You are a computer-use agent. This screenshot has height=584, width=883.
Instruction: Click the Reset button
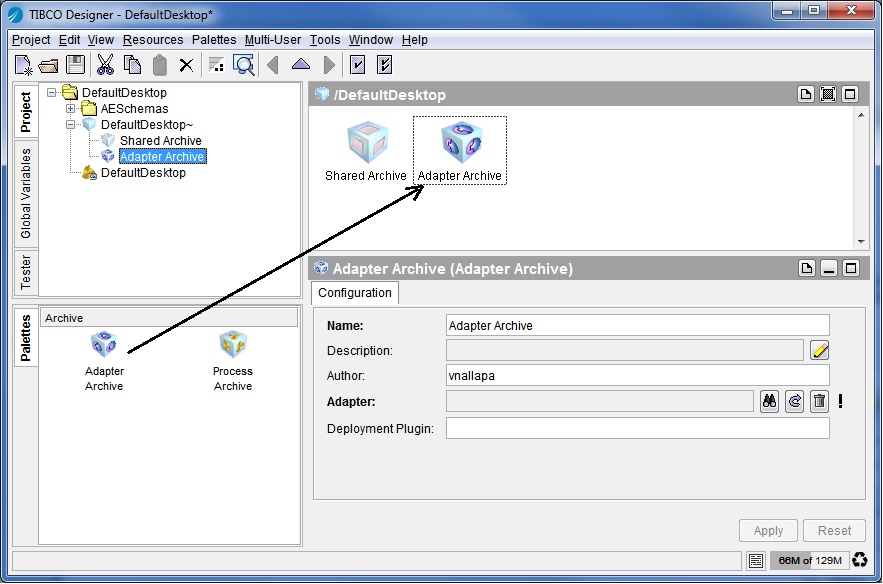[834, 530]
